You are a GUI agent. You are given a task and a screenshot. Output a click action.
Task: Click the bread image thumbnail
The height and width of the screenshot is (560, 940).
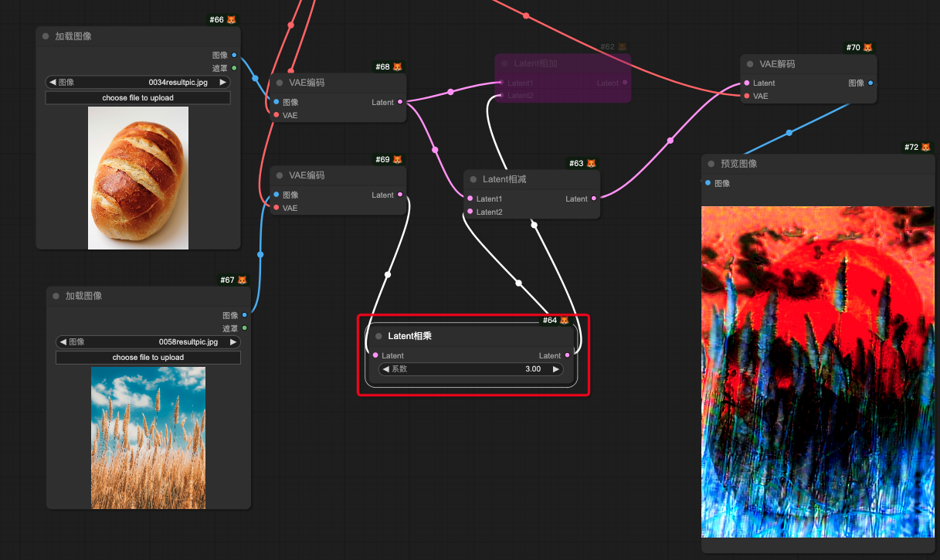[x=138, y=178]
